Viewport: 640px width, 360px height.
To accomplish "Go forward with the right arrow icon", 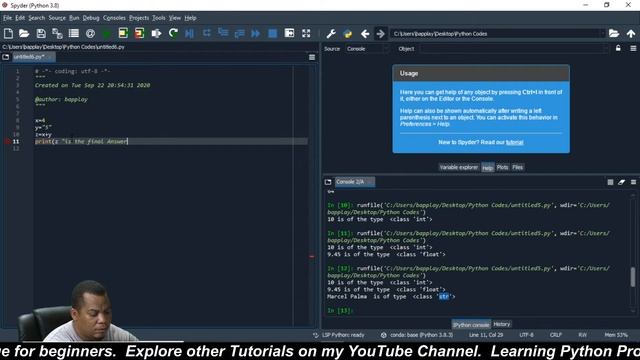I will coord(380,33).
